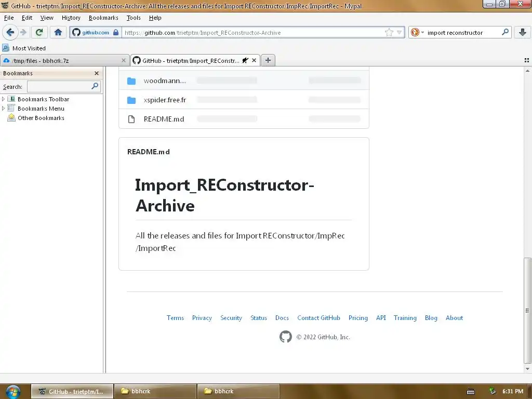Image resolution: width=532 pixels, height=399 pixels.
Task: Mute the GitHub tab audio icon
Action: [x=245, y=60]
